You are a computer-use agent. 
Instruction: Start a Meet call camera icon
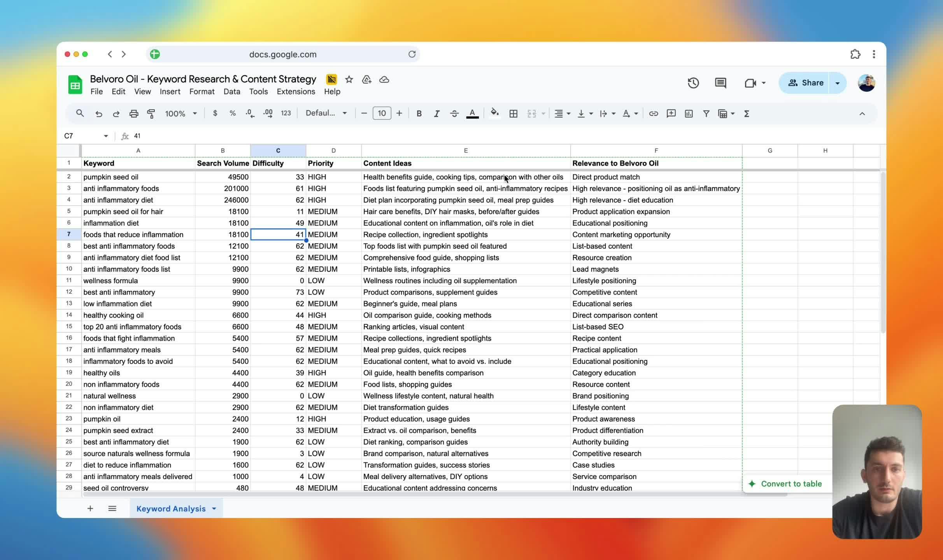click(750, 83)
